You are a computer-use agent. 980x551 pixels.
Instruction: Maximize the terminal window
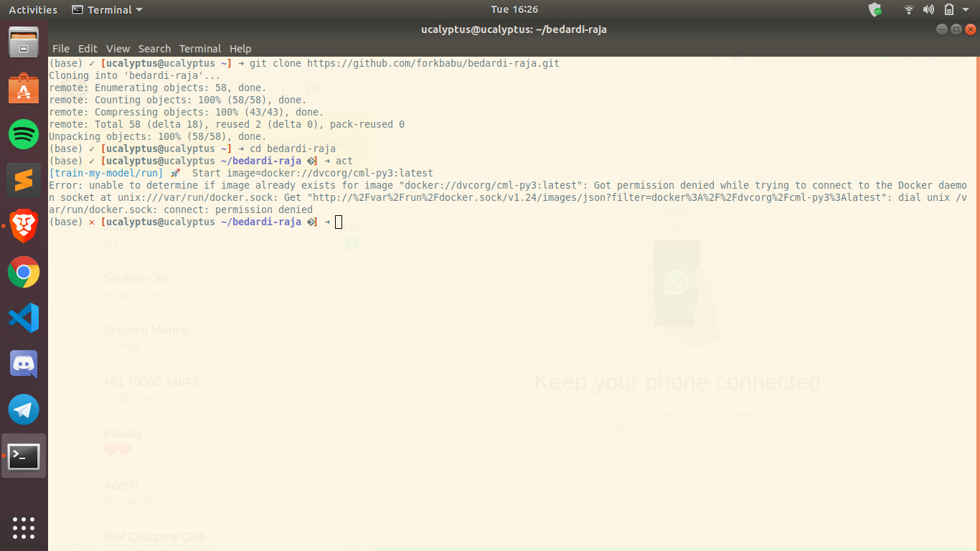tap(956, 29)
